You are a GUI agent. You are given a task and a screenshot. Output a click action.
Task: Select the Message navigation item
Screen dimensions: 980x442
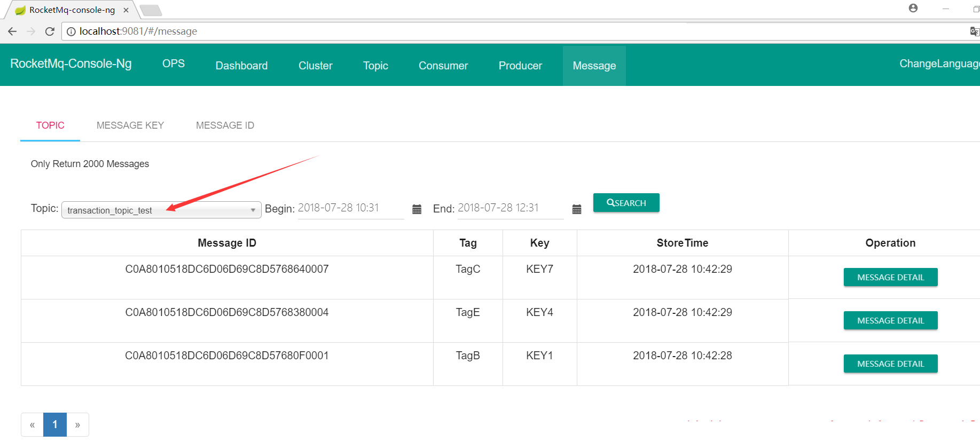point(594,66)
